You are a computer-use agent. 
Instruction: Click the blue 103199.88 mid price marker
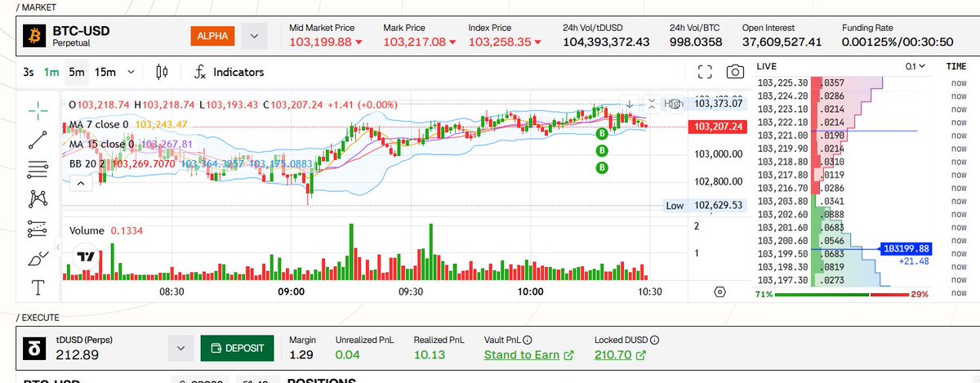(x=907, y=248)
